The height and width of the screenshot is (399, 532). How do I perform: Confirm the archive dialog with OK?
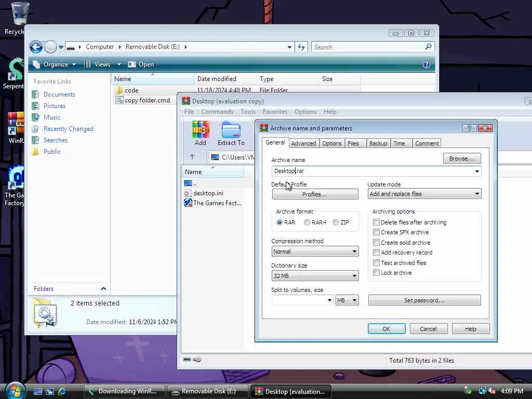coord(387,329)
